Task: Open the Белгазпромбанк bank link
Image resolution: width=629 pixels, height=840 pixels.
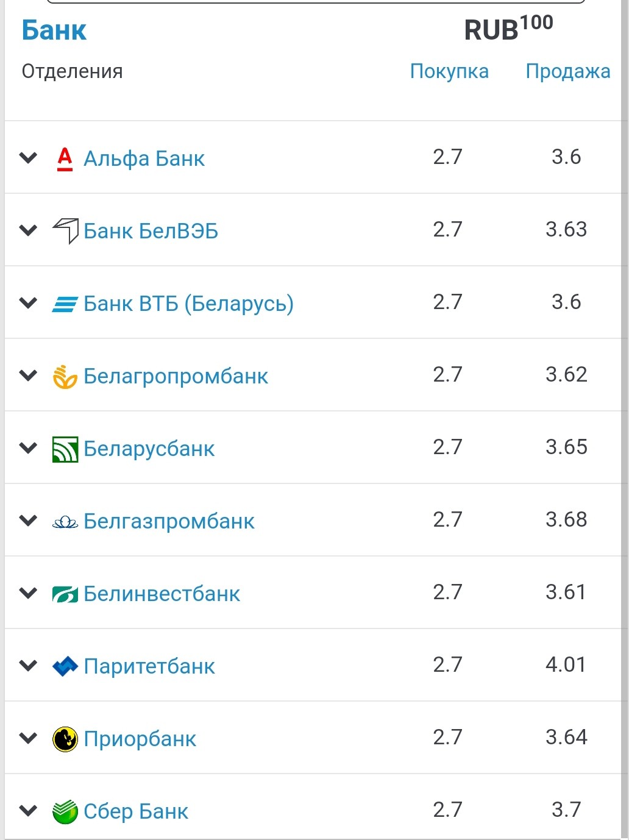Action: click(169, 521)
